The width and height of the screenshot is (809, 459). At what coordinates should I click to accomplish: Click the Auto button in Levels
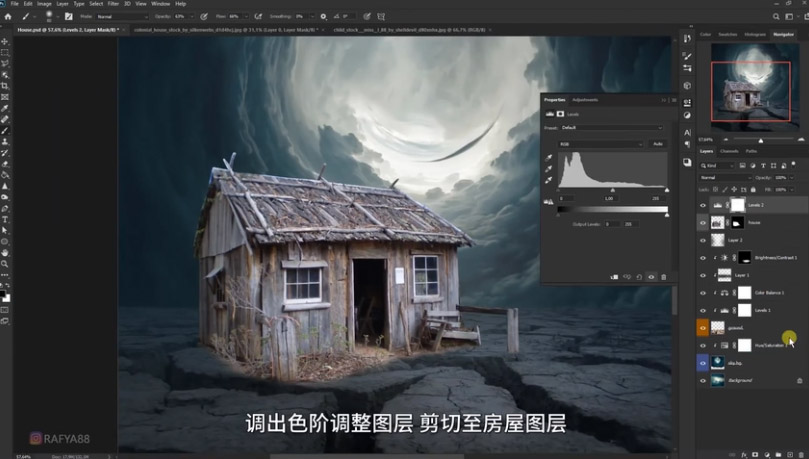click(x=658, y=144)
